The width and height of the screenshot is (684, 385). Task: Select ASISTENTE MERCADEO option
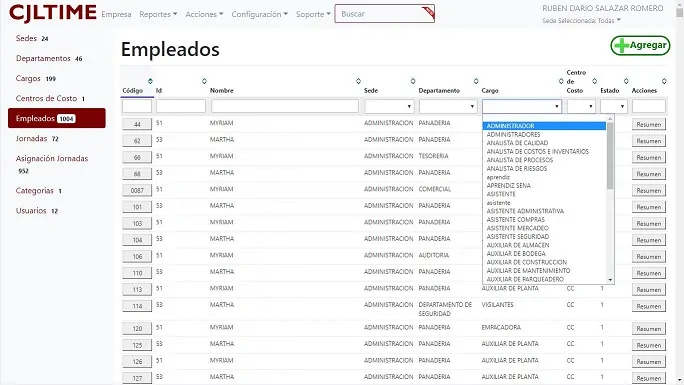pos(544,228)
